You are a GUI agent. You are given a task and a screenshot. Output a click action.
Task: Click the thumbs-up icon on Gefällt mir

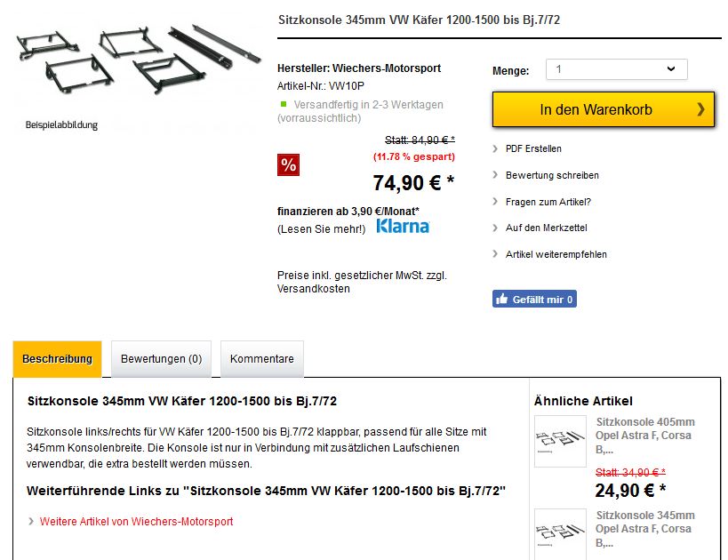[x=502, y=300]
